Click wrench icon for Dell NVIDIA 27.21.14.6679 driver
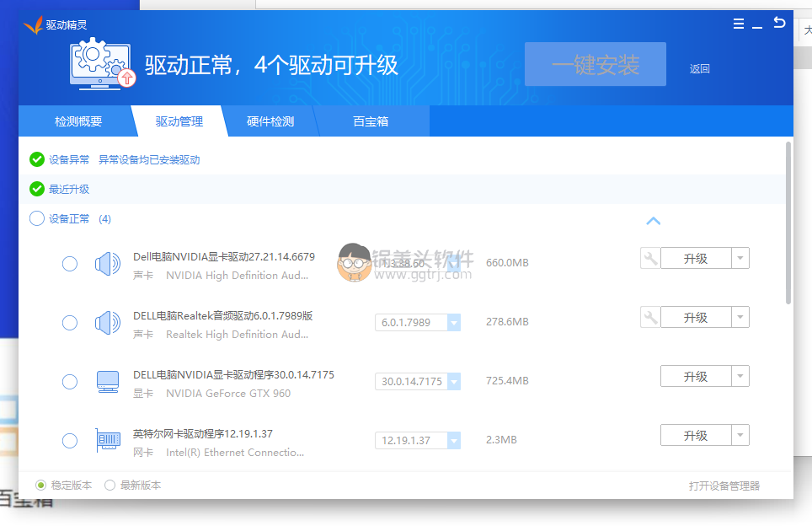812x526 pixels. tap(650, 258)
